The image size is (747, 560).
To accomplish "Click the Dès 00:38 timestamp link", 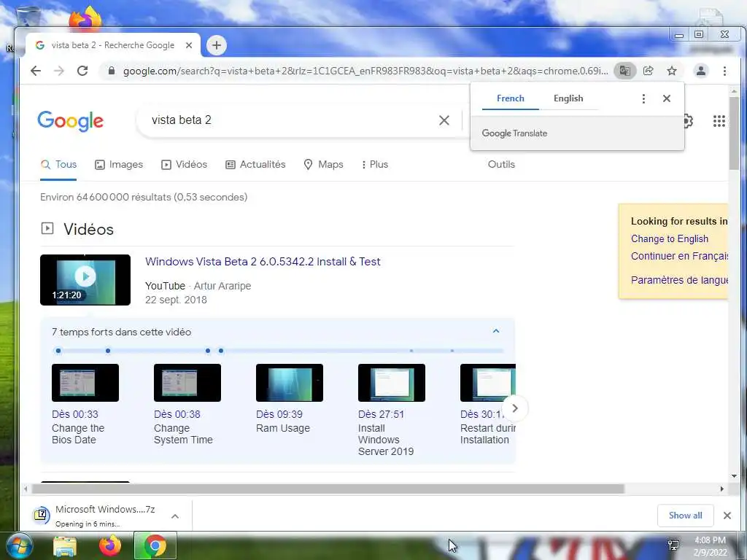I will coord(177,415).
